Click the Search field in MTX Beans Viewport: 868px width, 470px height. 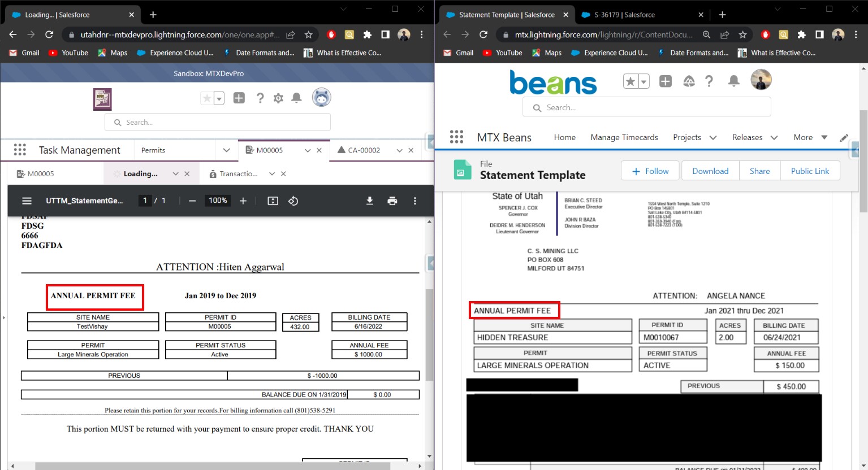pos(646,107)
